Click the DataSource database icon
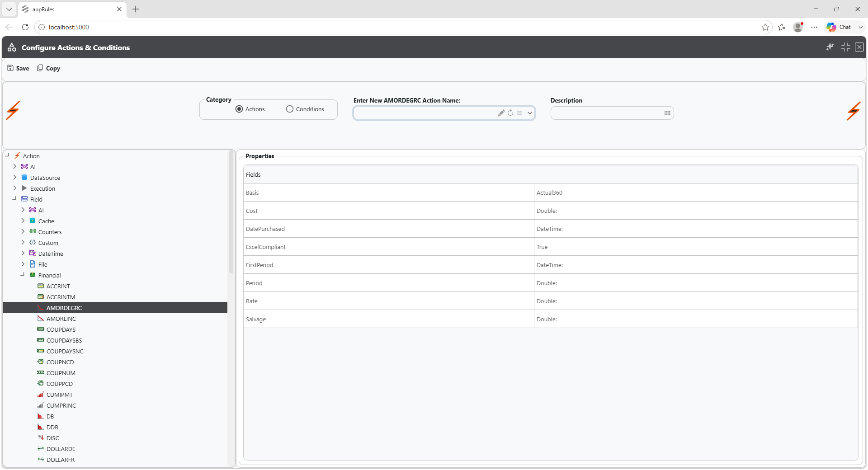868x470 pixels. click(24, 177)
